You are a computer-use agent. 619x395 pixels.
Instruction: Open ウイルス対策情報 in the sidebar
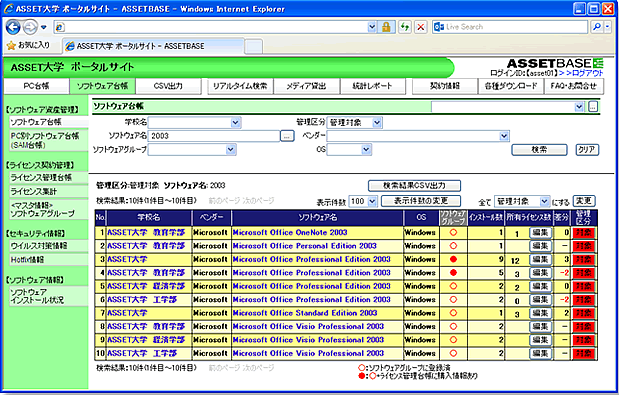click(x=49, y=246)
